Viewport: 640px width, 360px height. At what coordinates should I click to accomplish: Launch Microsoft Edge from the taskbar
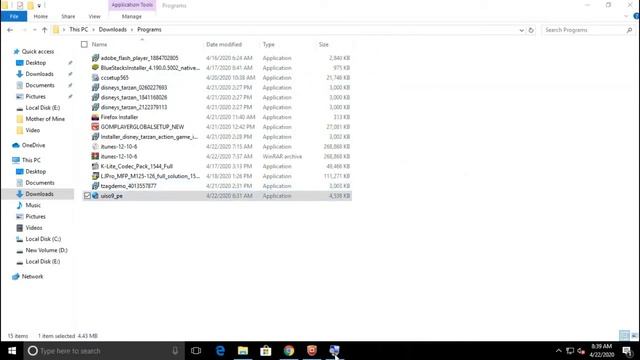tap(220, 351)
